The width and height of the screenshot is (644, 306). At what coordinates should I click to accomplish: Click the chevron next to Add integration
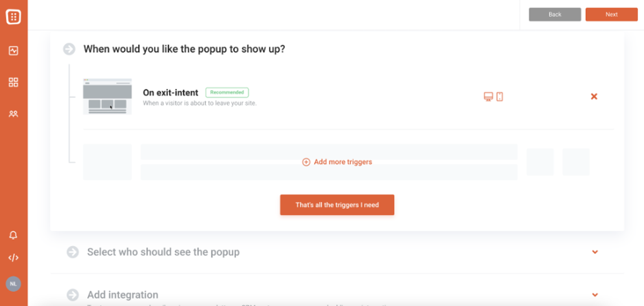(595, 295)
